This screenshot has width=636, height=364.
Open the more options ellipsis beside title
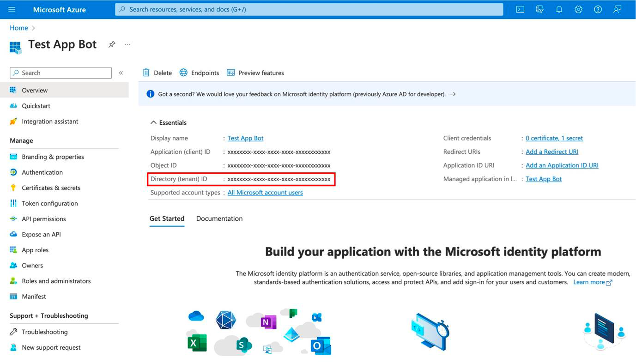127,44
